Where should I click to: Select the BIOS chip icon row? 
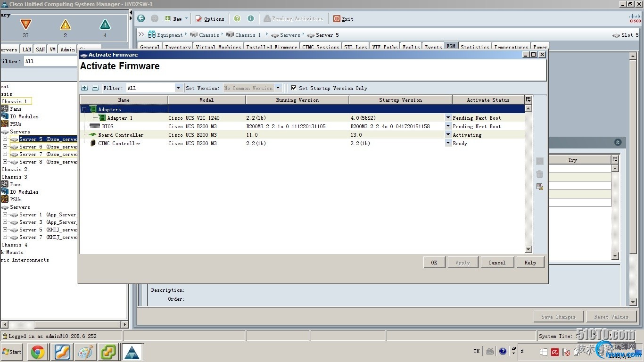pyautogui.click(x=95, y=126)
